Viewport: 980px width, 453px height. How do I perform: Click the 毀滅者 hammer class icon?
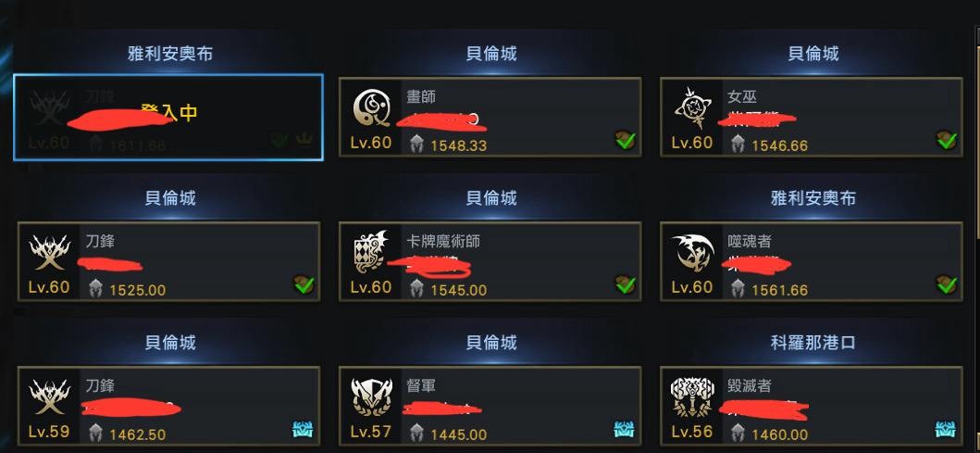pos(692,396)
